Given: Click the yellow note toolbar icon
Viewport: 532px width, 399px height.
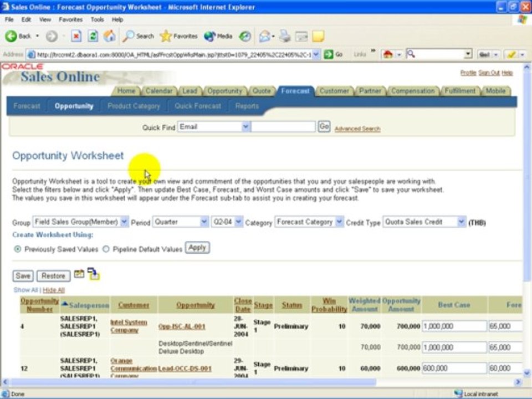Looking at the screenshot, I should [x=318, y=37].
